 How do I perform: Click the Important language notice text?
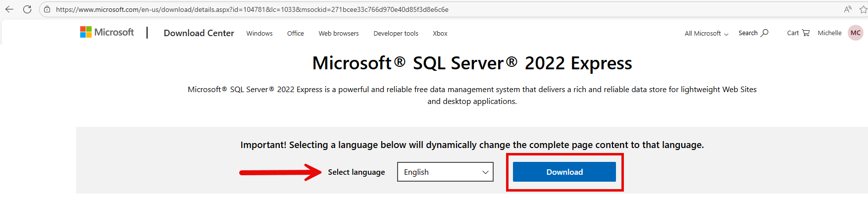pyautogui.click(x=472, y=145)
